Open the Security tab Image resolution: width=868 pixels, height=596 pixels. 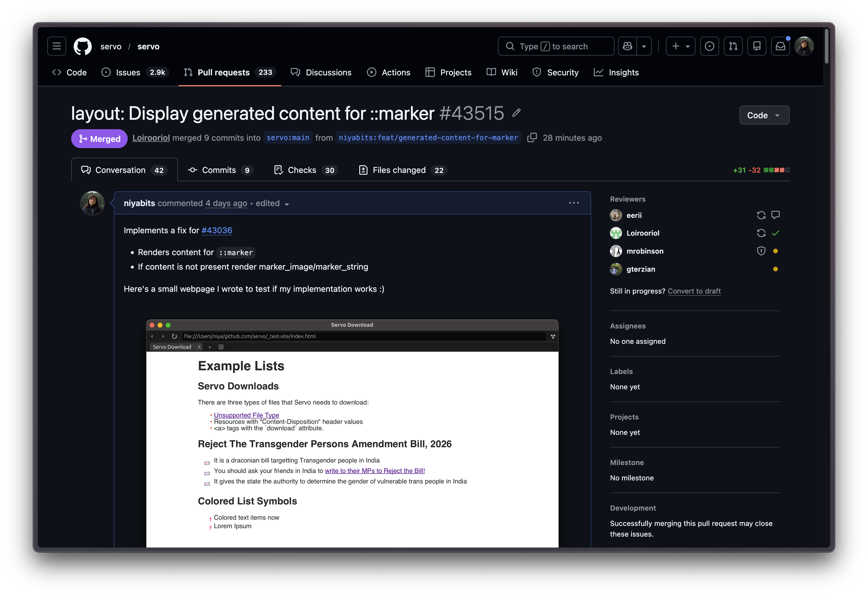point(555,72)
